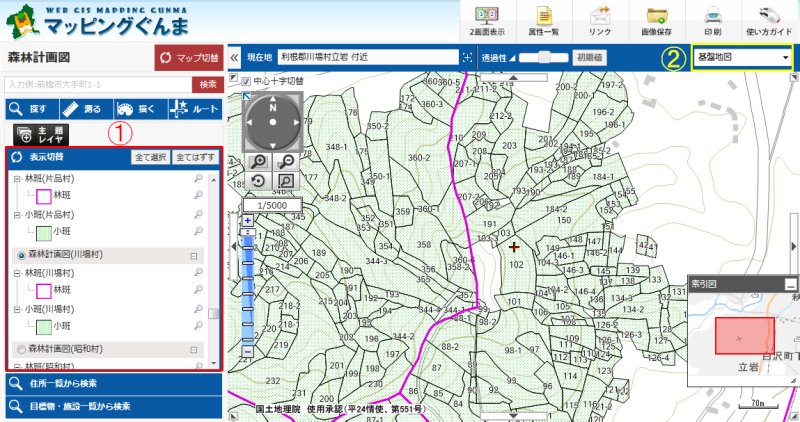Click the 現在地 location text field
The width and height of the screenshot is (800, 422).
(368, 57)
